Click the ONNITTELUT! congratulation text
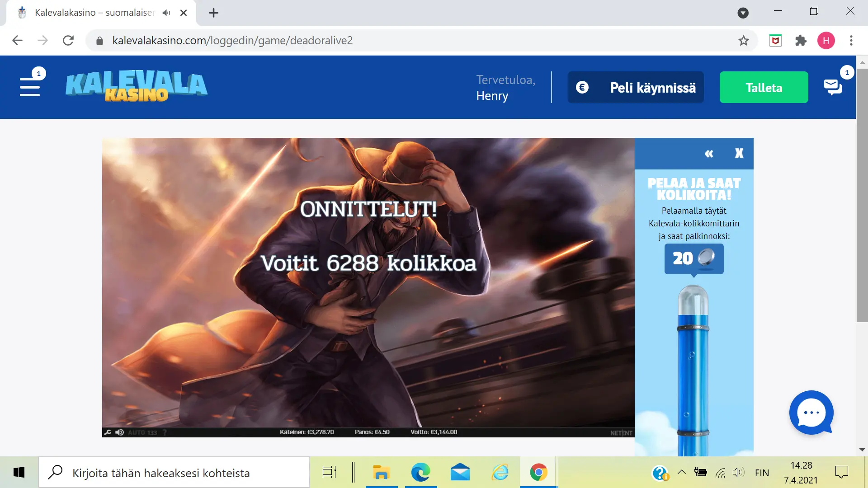The width and height of the screenshot is (868, 488). [368, 209]
